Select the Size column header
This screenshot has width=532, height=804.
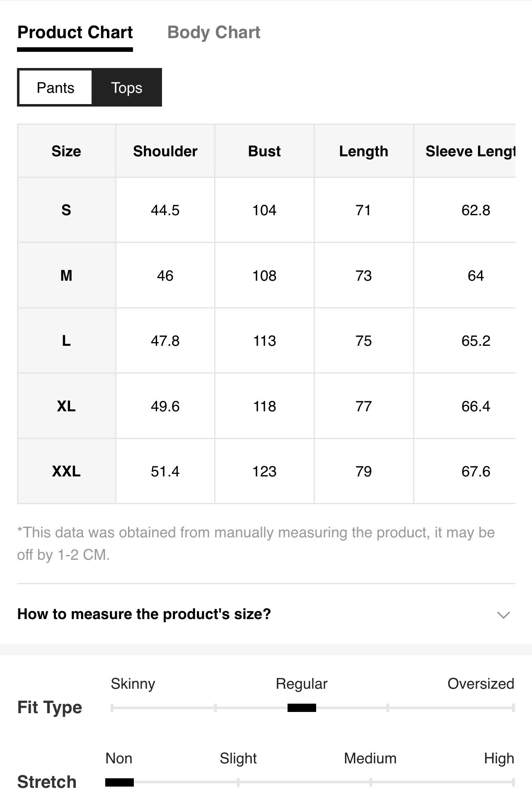[x=66, y=151]
